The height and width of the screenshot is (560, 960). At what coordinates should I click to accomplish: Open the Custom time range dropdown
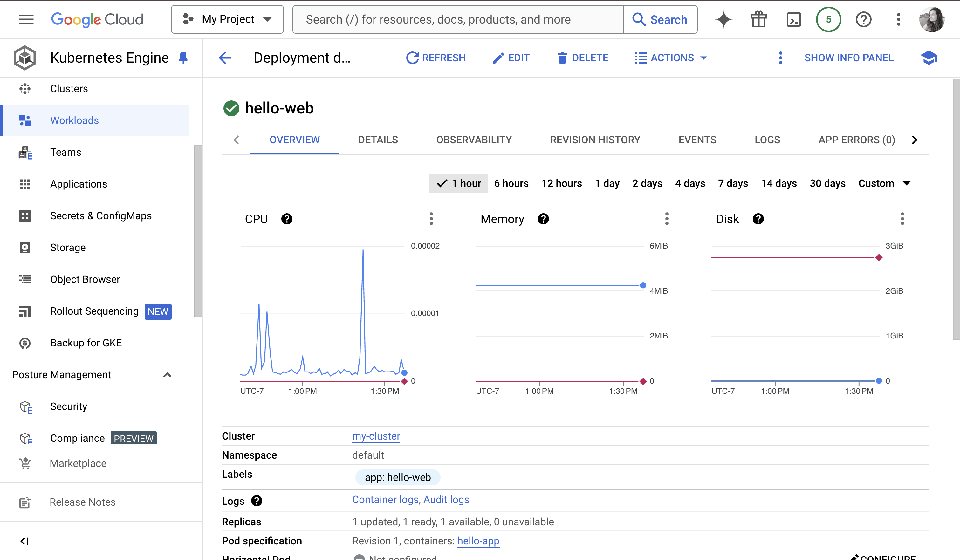885,184
